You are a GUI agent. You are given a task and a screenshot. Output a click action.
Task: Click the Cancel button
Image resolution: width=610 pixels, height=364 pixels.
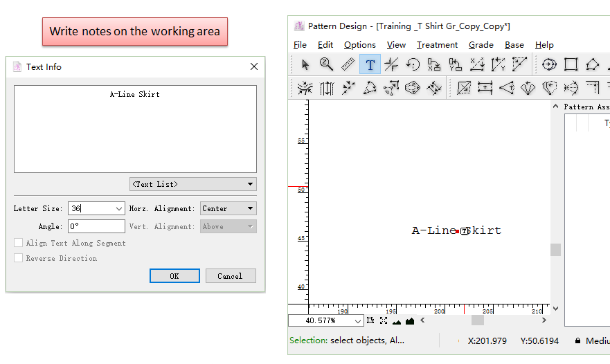pyautogui.click(x=231, y=276)
